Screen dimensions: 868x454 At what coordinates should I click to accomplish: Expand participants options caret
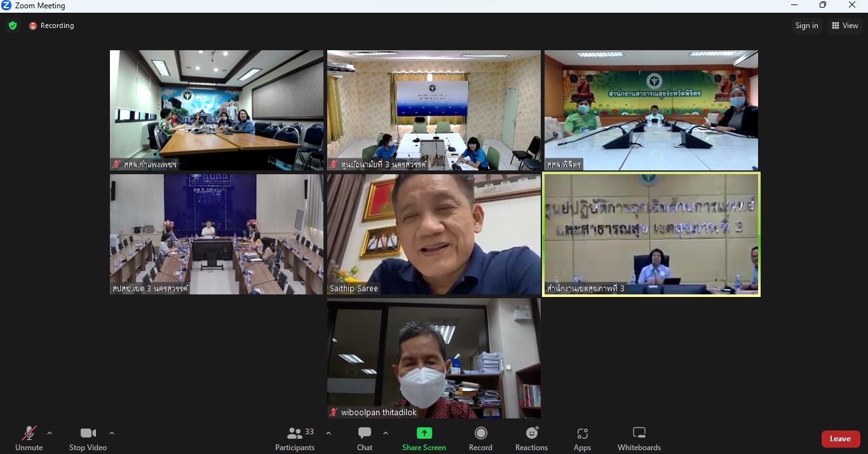point(329,433)
